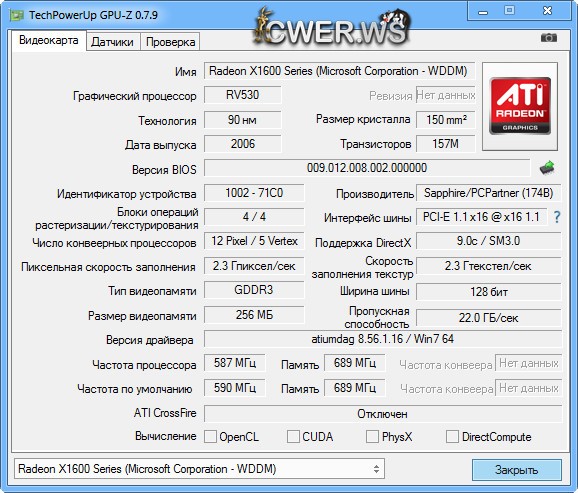Screen dimensions: 578x493
Task: Click the 4 / 4 ROPs/TMUs value
Action: coord(254,217)
